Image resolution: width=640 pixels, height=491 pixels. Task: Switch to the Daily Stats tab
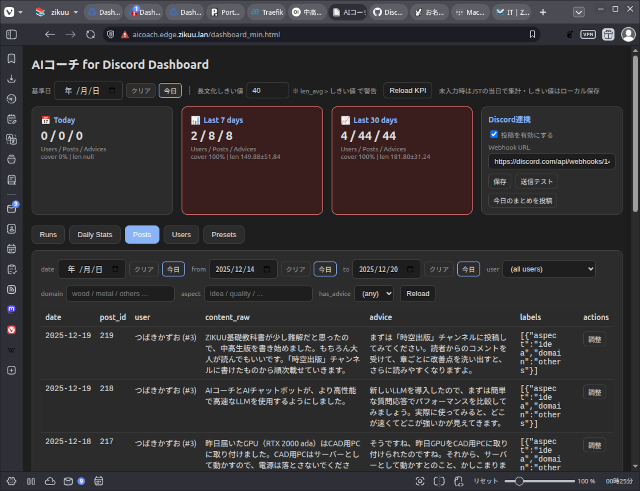[95, 235]
